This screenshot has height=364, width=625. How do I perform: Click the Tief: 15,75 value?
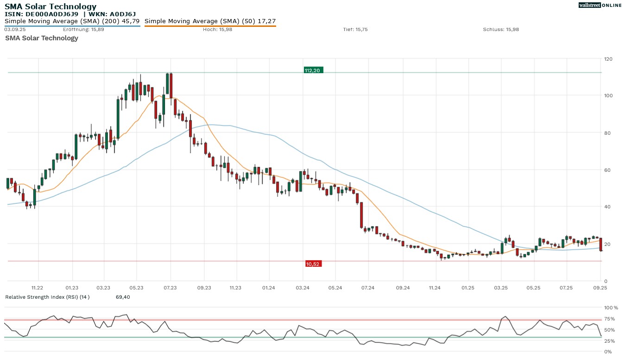click(x=355, y=30)
